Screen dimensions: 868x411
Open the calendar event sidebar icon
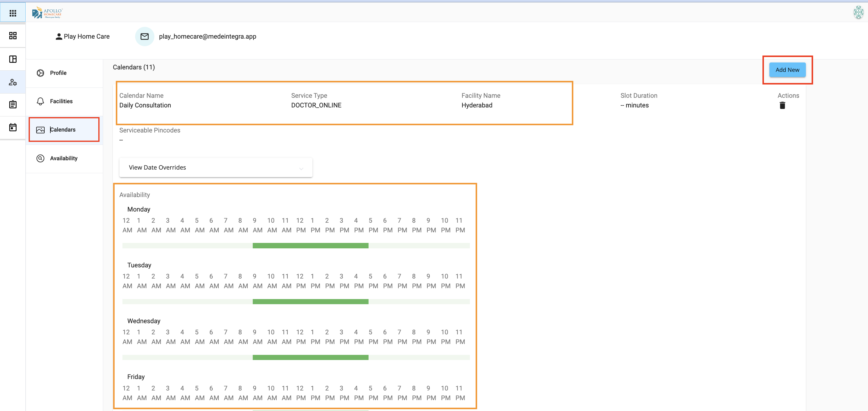pos(13,127)
